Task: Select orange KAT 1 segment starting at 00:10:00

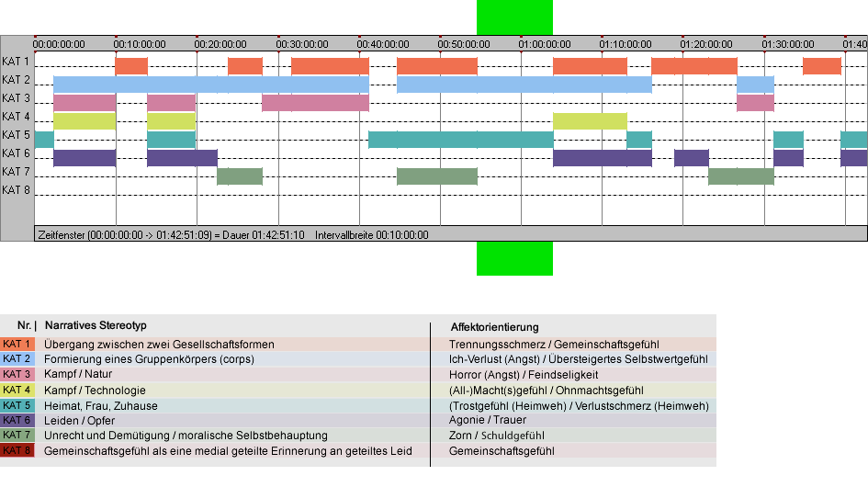Action: 131,66
